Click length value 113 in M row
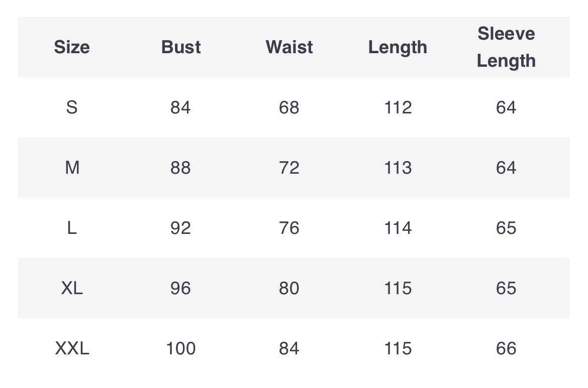 coord(398,168)
